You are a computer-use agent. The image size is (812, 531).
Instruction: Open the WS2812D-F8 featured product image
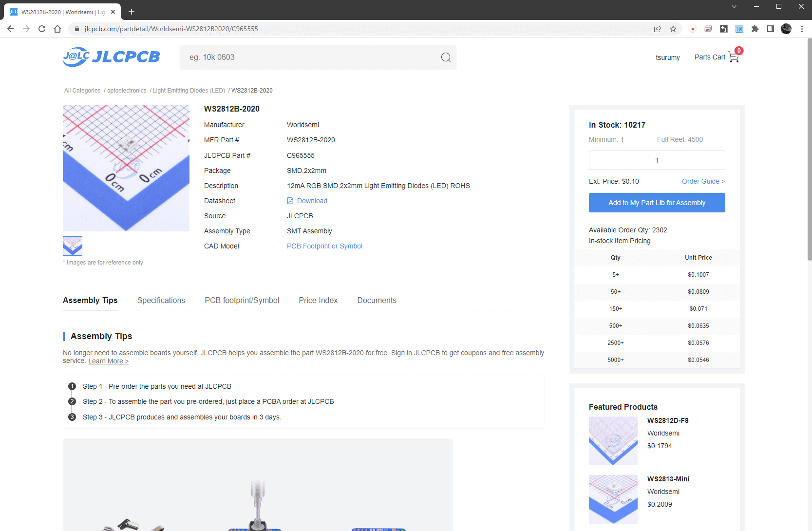tap(613, 441)
